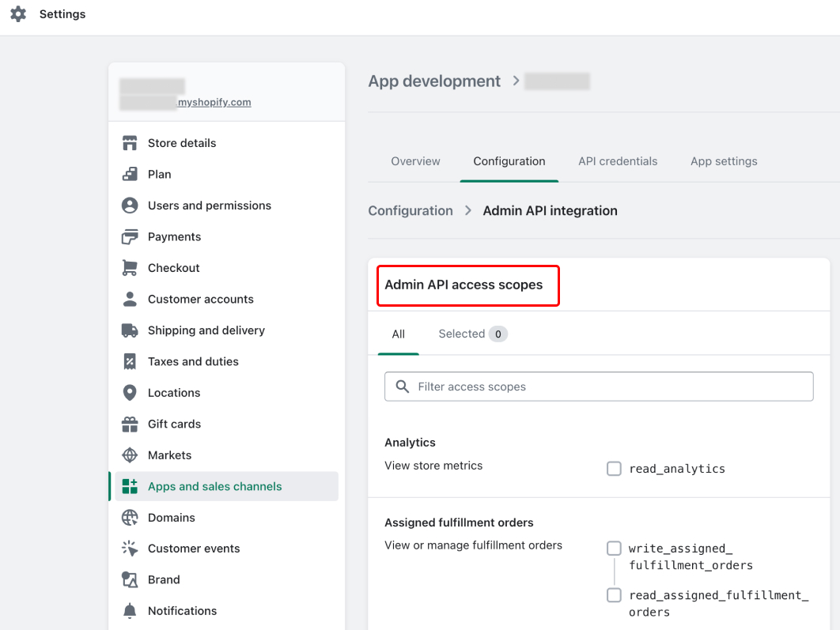The image size is (840, 630).
Task: Open the App settings tab
Action: 723,161
